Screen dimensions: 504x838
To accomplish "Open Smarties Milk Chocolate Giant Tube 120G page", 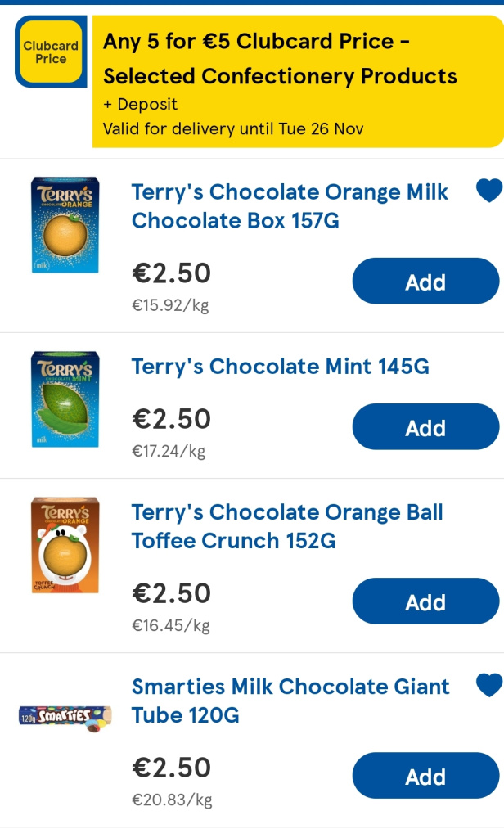I will click(x=286, y=701).
